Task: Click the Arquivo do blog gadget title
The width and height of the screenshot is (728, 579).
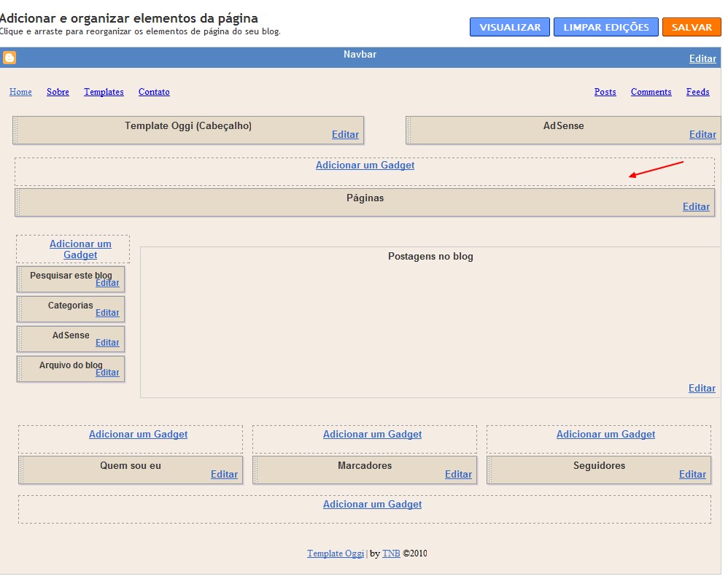Action: point(71,365)
